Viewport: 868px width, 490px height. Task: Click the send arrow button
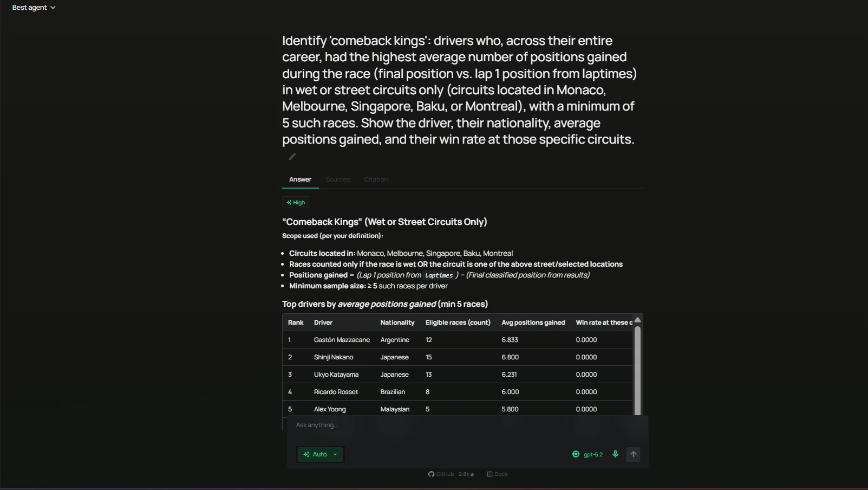[x=633, y=454]
